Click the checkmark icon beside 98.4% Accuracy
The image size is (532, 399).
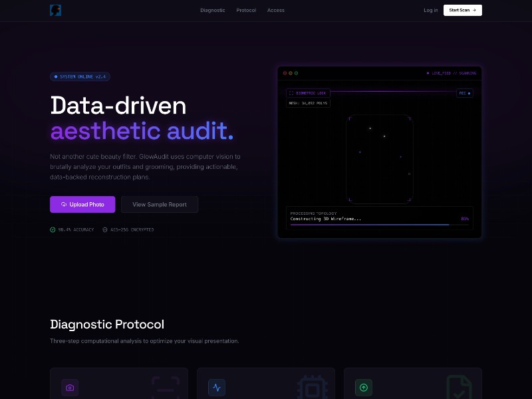53,229
